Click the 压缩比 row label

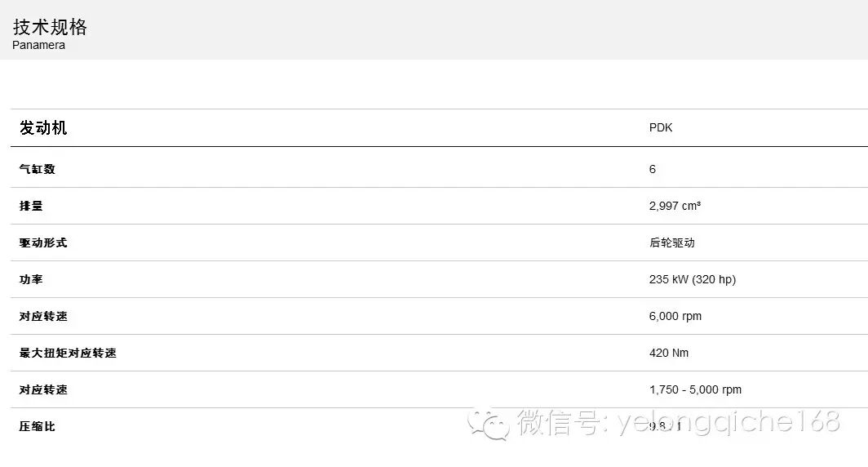point(37,426)
